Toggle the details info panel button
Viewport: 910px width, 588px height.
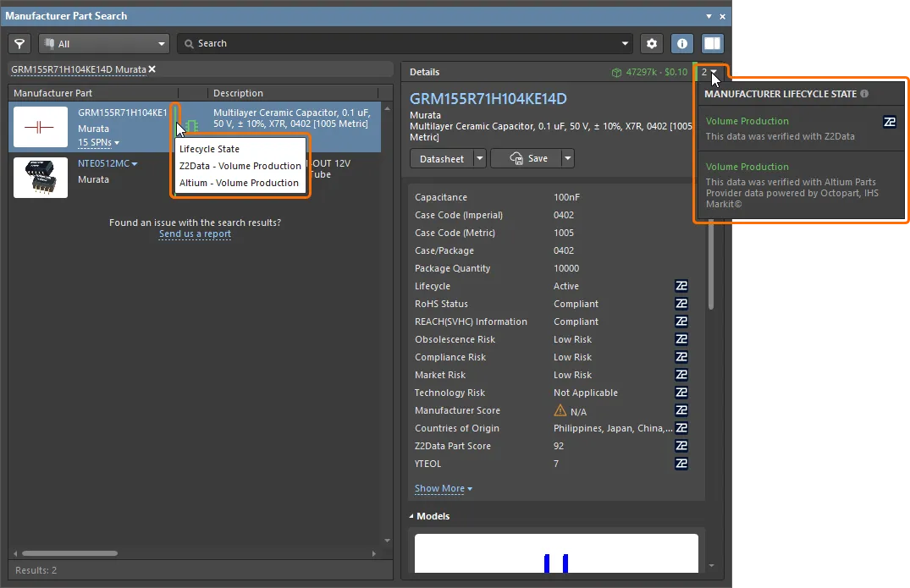(x=682, y=44)
